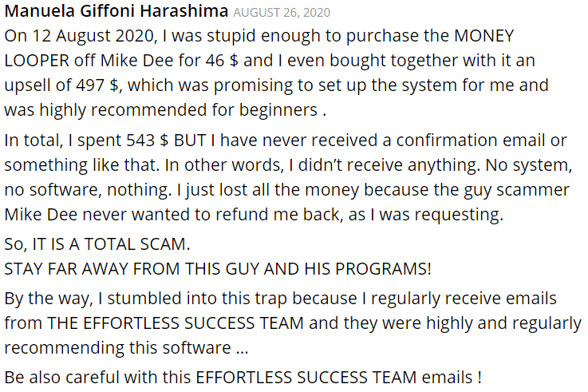Open the August 26, 2020 comment timestamp
Viewport: 588px width, 392px height.
point(282,13)
